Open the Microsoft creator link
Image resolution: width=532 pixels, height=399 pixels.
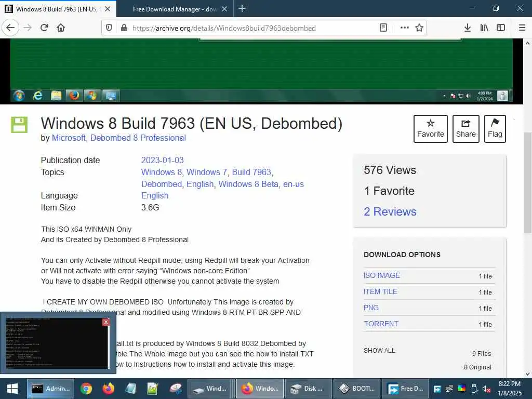tap(69, 138)
